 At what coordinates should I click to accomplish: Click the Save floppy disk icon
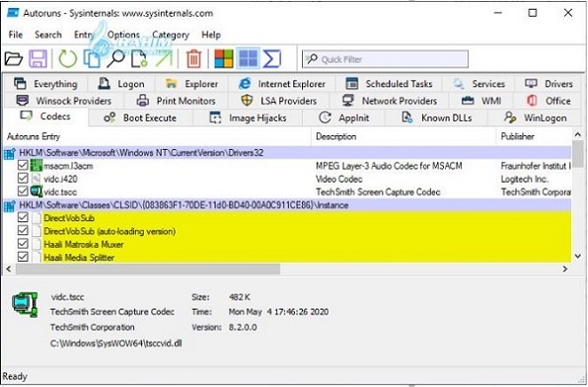point(38,59)
